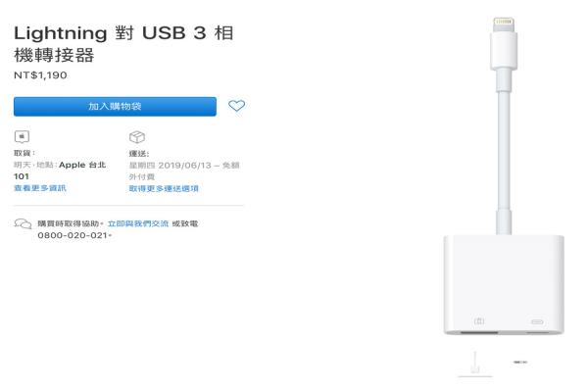Click the Lightning port symbol on adapter
The width and height of the screenshot is (588, 392).
point(537,321)
